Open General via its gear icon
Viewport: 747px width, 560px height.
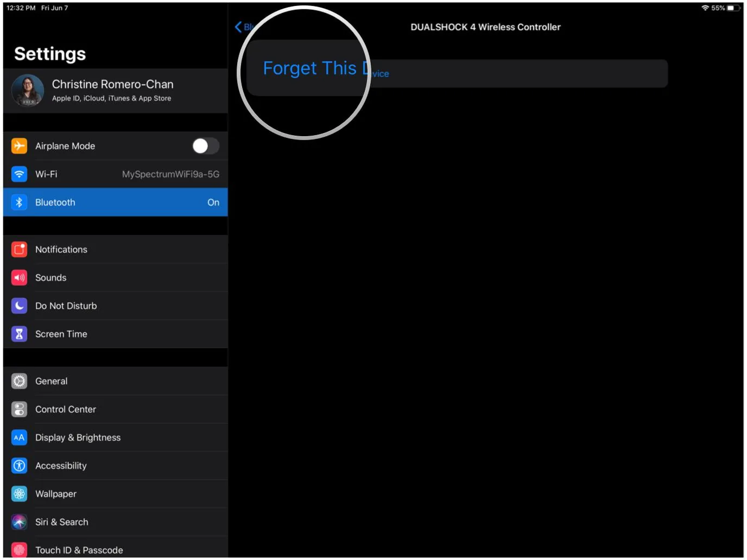pos(19,381)
